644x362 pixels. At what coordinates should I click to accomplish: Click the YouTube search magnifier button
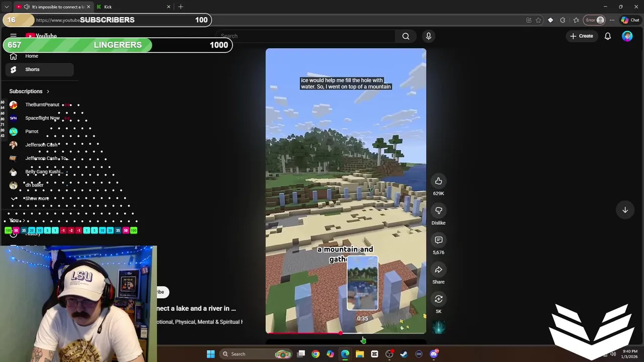(x=406, y=36)
